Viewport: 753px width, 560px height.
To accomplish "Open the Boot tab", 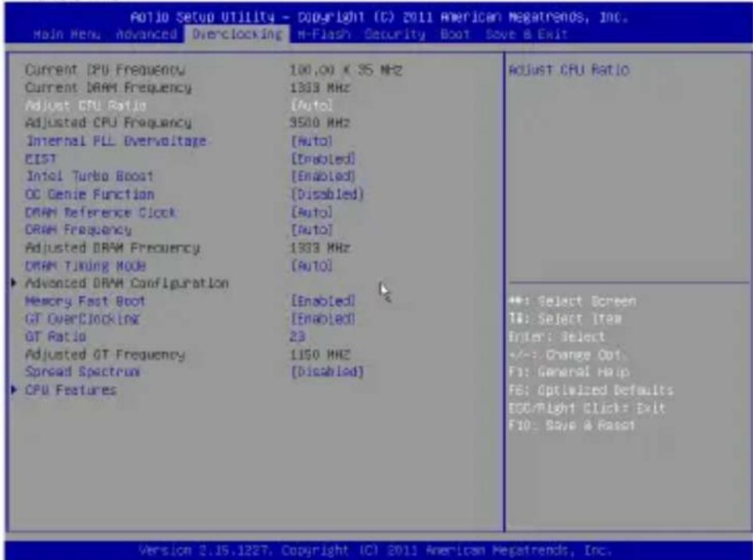I will (455, 34).
